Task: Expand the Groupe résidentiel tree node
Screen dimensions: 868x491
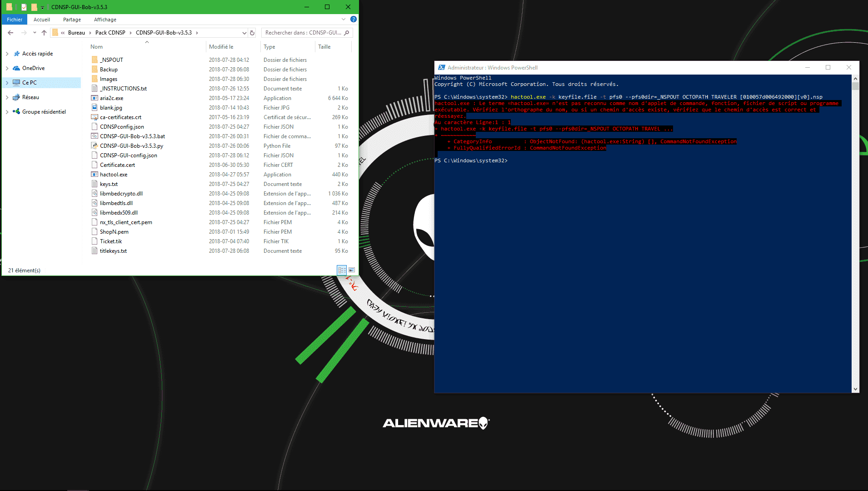Action: 7,112
